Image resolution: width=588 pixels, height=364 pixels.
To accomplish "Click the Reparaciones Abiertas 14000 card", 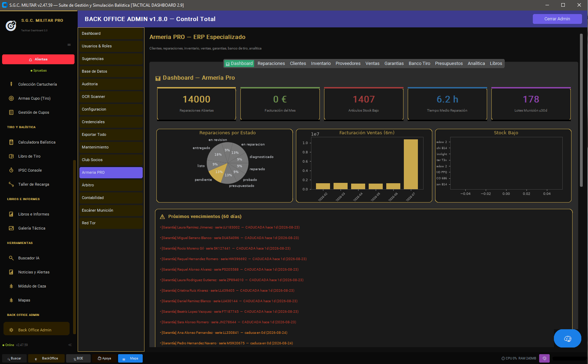I will 196,104.
